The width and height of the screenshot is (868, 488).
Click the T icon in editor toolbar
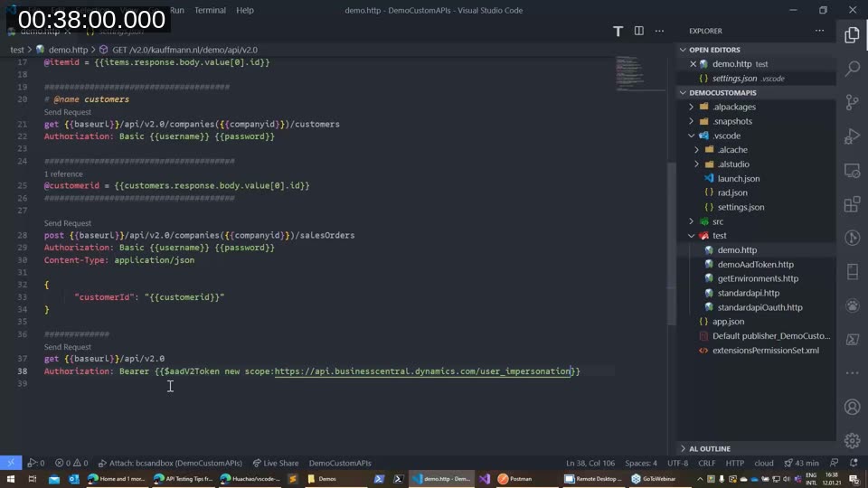pyautogui.click(x=618, y=31)
